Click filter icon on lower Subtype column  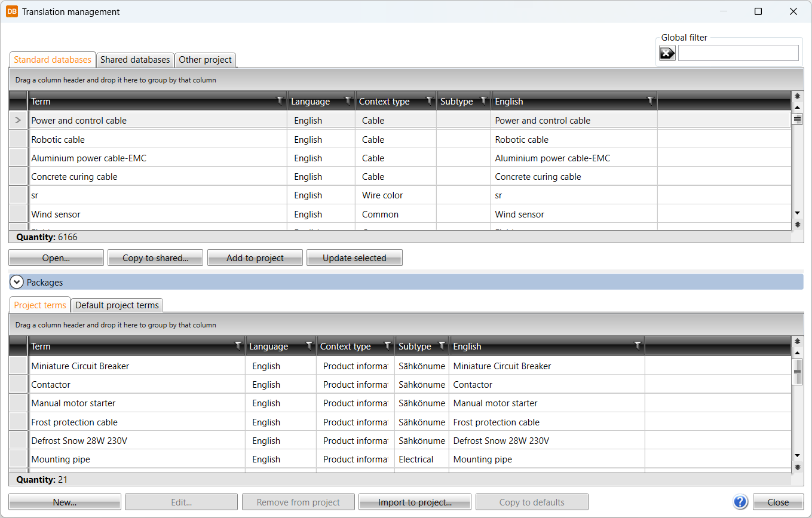[442, 346]
